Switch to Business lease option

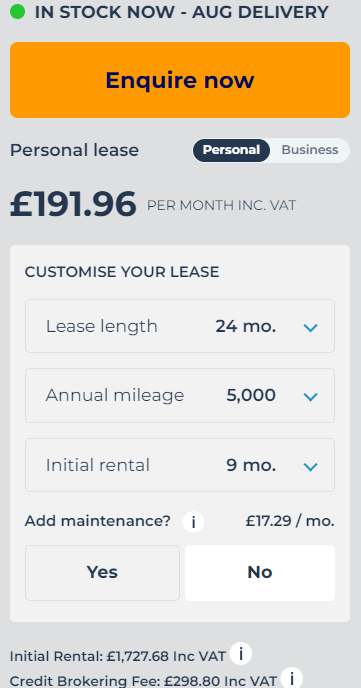click(310, 150)
